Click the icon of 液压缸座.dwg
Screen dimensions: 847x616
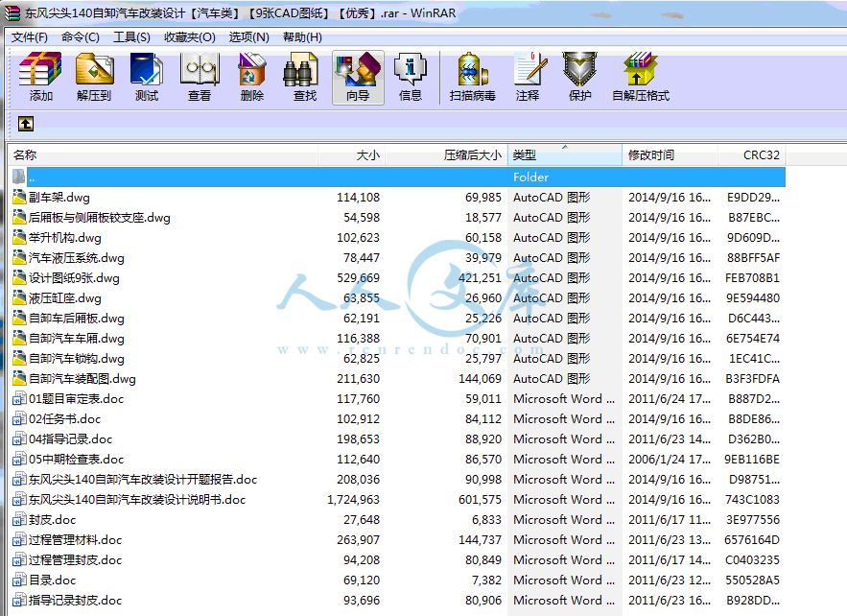click(x=19, y=297)
